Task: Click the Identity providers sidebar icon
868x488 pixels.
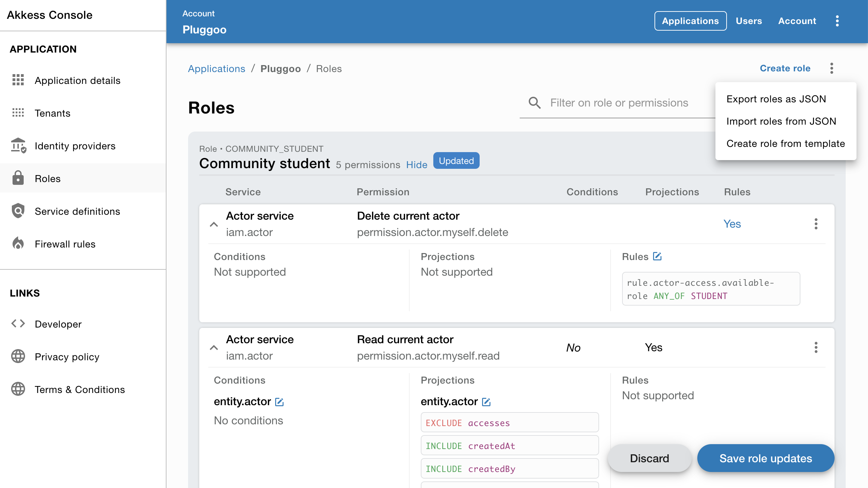Action: point(18,145)
